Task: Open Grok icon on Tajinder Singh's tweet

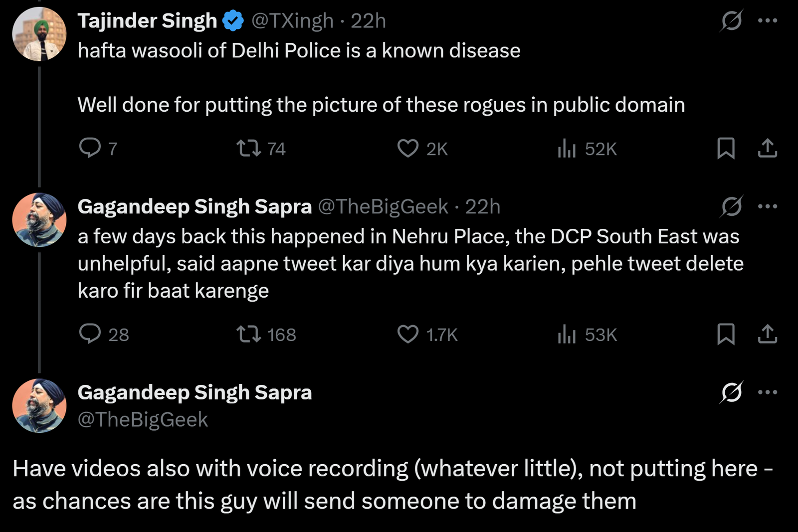Action: tap(732, 20)
